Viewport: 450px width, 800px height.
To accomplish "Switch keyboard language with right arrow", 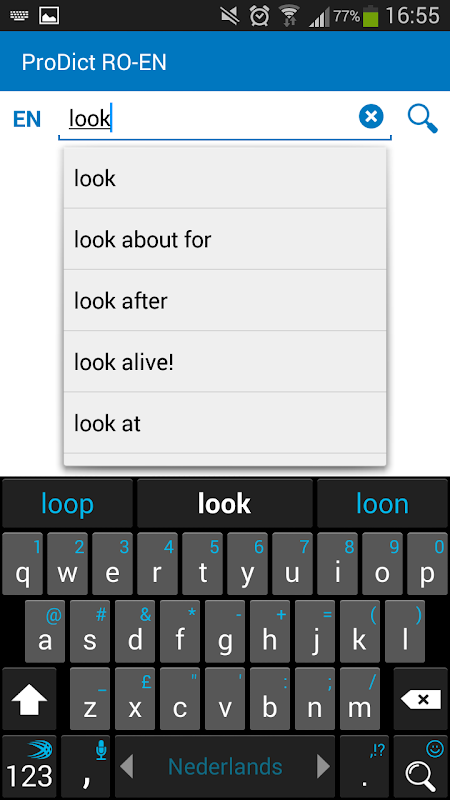I will 323,766.
